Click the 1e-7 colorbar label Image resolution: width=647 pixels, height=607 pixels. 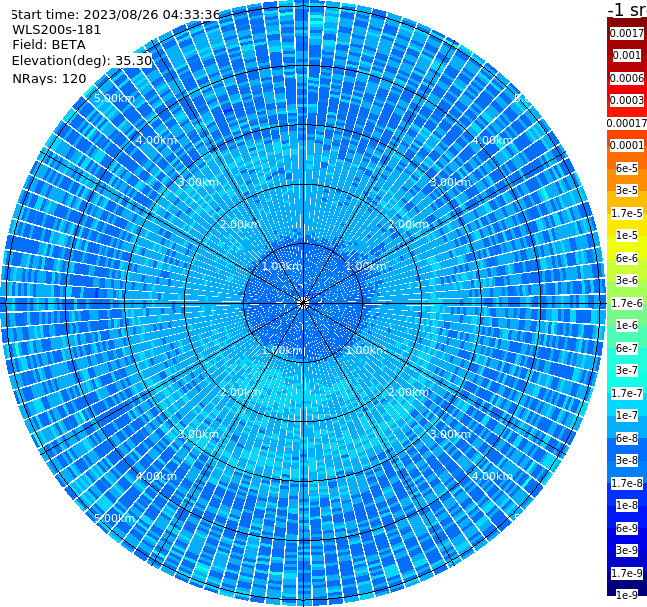click(627, 415)
